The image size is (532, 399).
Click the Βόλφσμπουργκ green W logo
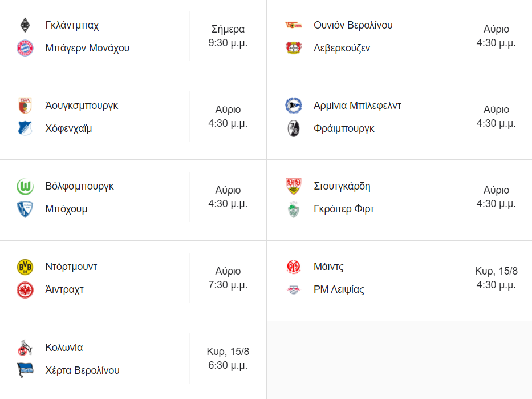pyautogui.click(x=25, y=186)
